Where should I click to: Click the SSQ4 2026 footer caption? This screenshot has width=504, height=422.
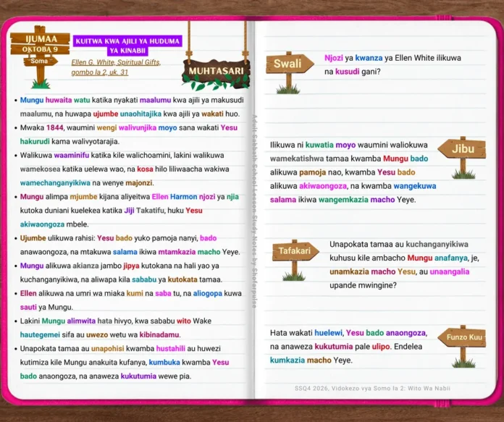[x=372, y=388]
